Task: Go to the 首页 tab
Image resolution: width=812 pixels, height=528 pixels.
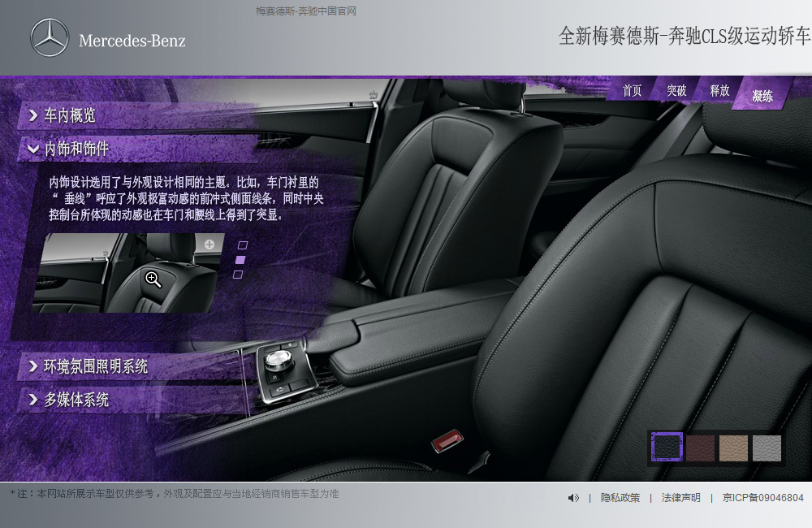Action: click(x=632, y=91)
